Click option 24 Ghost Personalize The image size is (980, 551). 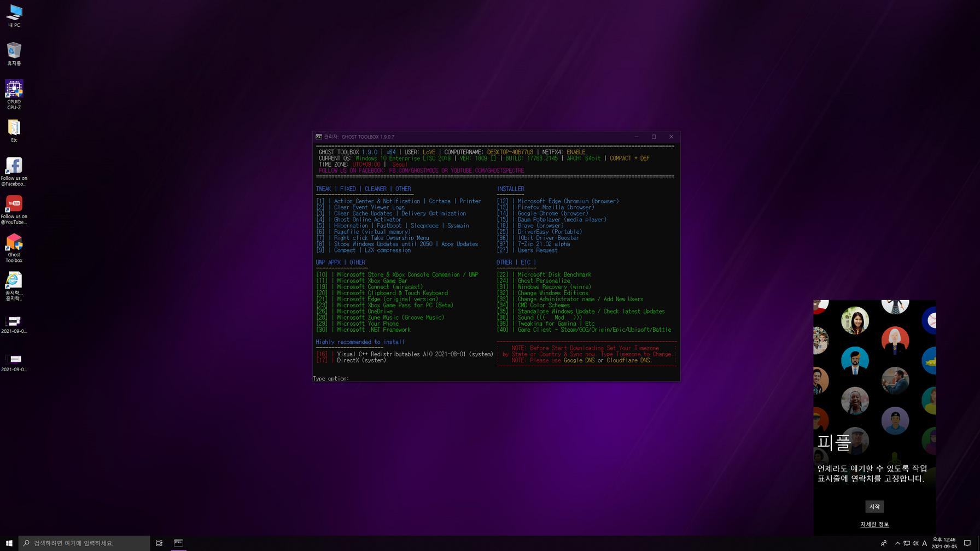(533, 281)
